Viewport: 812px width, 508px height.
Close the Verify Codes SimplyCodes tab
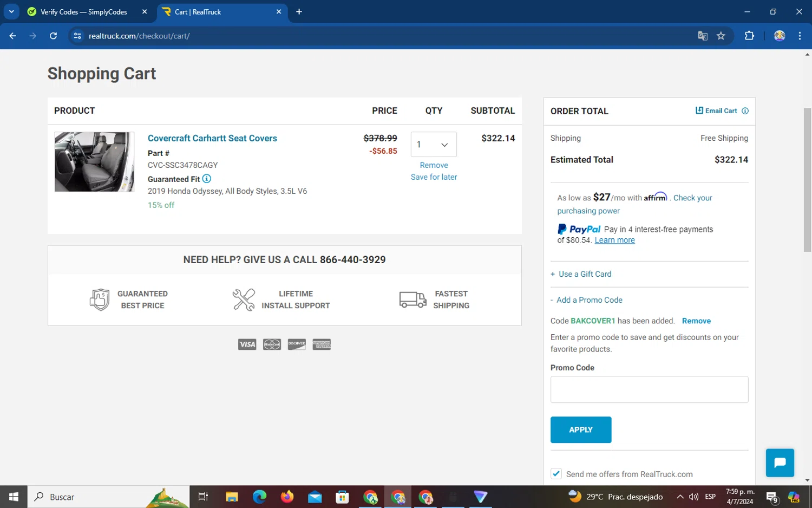click(145, 11)
